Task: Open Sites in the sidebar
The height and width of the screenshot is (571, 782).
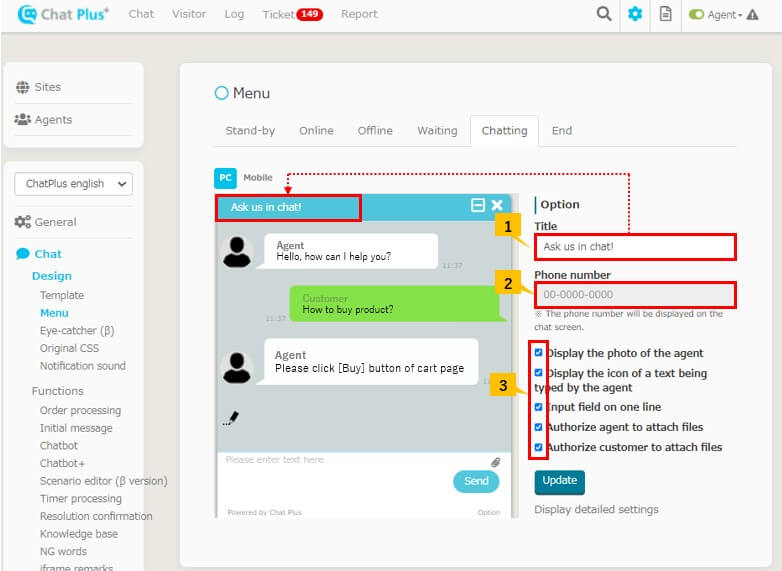Action: (48, 87)
